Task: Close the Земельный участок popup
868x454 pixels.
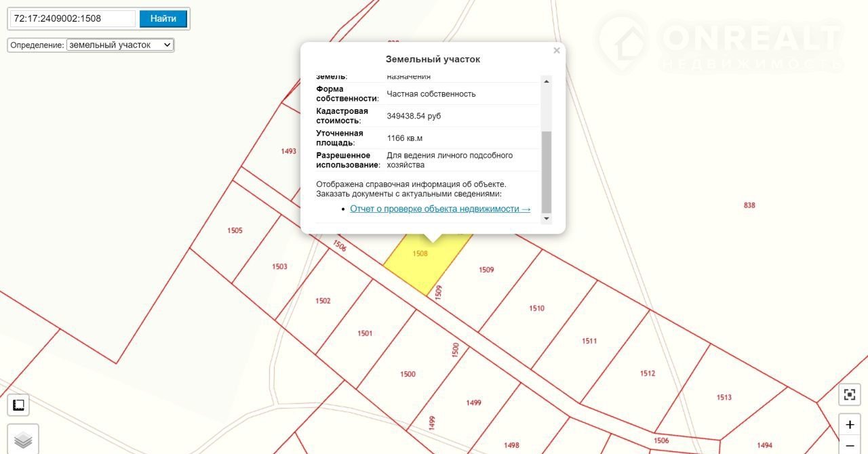Action: point(557,51)
